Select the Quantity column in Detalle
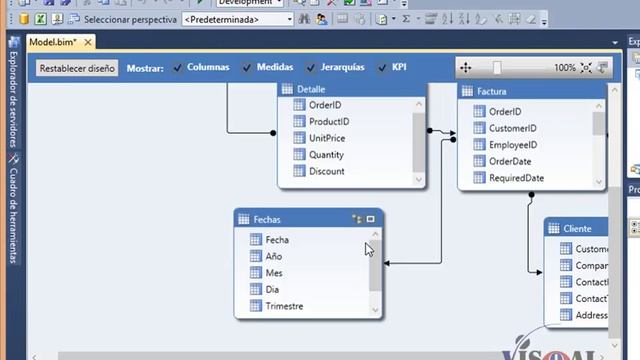This screenshot has height=360, width=640. coord(326,155)
